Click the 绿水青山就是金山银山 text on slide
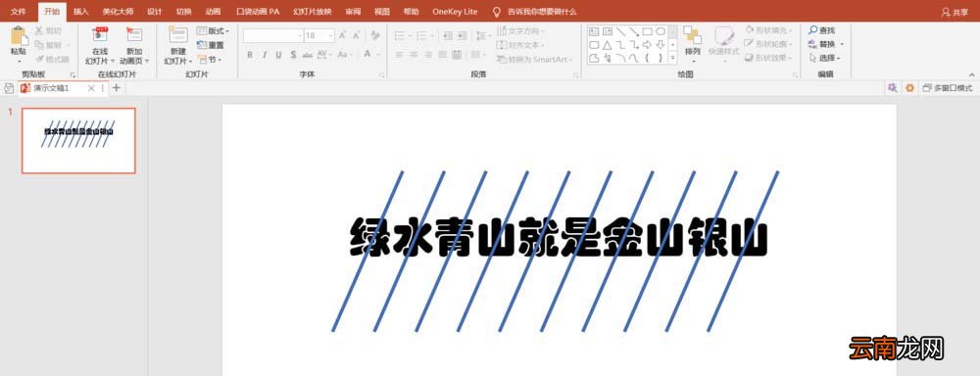 558,238
